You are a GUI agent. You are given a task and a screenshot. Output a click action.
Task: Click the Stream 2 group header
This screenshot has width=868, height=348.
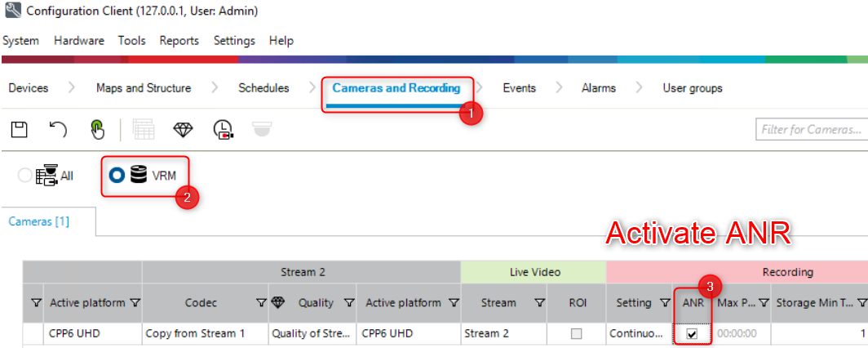point(302,272)
